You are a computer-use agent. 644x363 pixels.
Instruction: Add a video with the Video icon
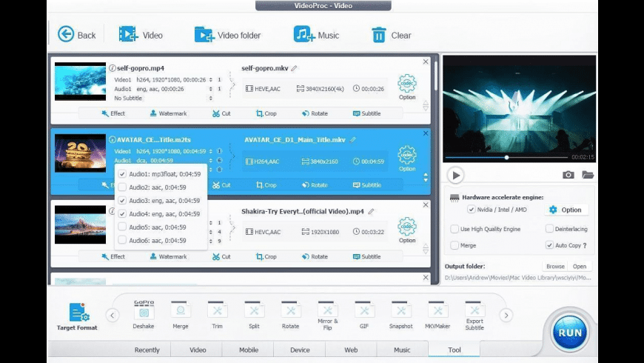(x=141, y=35)
